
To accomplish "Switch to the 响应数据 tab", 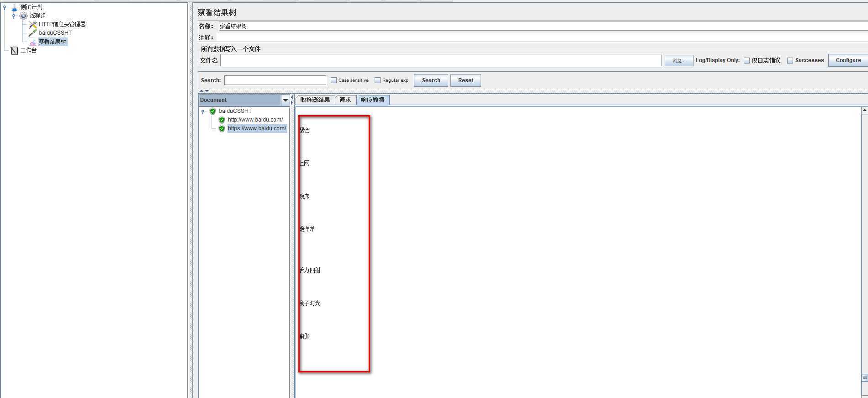I will point(372,100).
